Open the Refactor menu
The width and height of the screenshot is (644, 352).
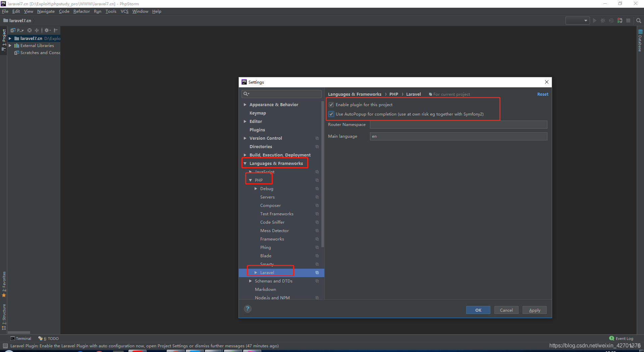(x=82, y=11)
